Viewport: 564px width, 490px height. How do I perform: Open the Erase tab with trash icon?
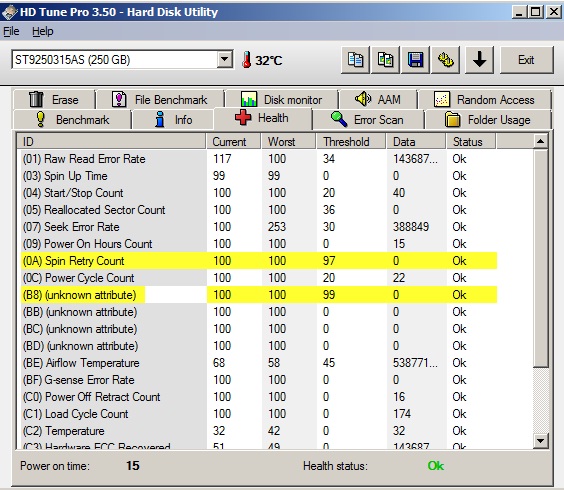pos(54,100)
